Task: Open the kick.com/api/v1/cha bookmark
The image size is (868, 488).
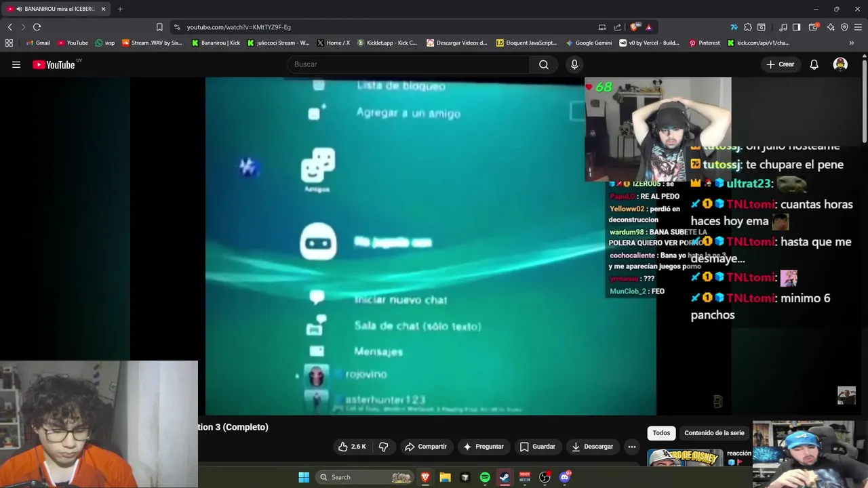Action: pos(758,43)
